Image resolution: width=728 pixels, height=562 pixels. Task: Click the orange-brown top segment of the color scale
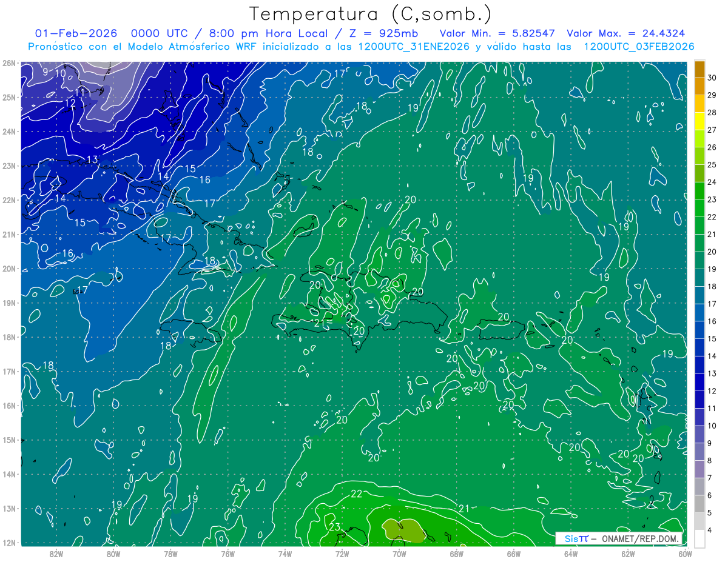[699, 69]
